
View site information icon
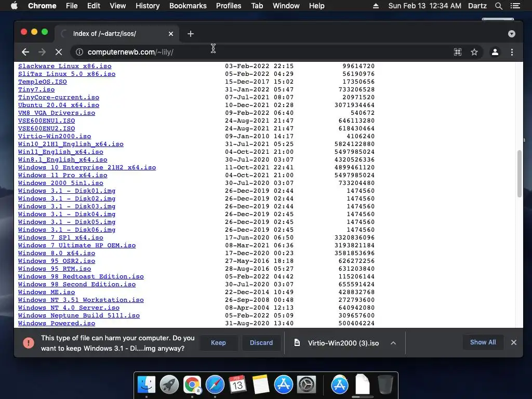[x=79, y=52]
